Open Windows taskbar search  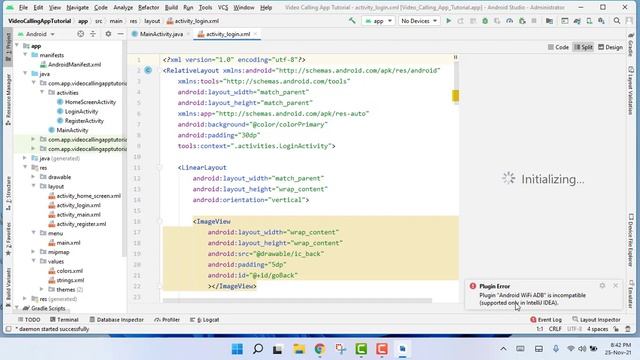click(x=258, y=349)
